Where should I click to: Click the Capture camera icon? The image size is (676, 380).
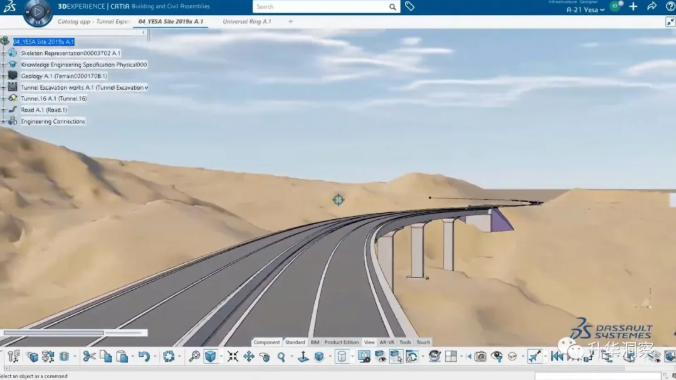click(x=480, y=356)
